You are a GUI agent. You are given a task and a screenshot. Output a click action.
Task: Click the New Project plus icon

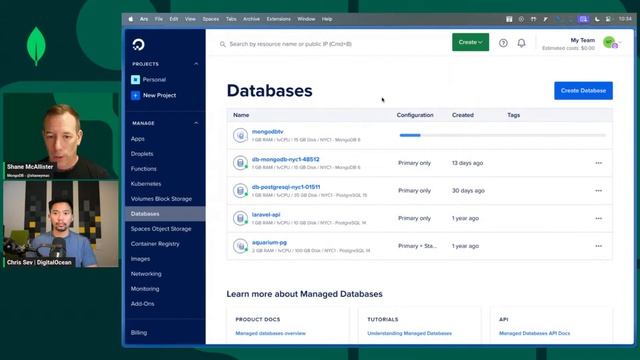click(x=136, y=95)
